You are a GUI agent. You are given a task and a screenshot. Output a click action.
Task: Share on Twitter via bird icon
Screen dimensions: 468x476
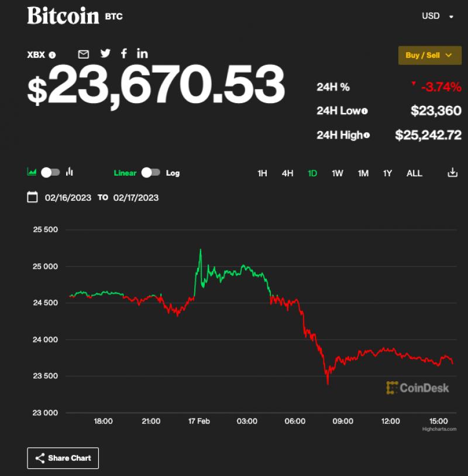coord(105,53)
